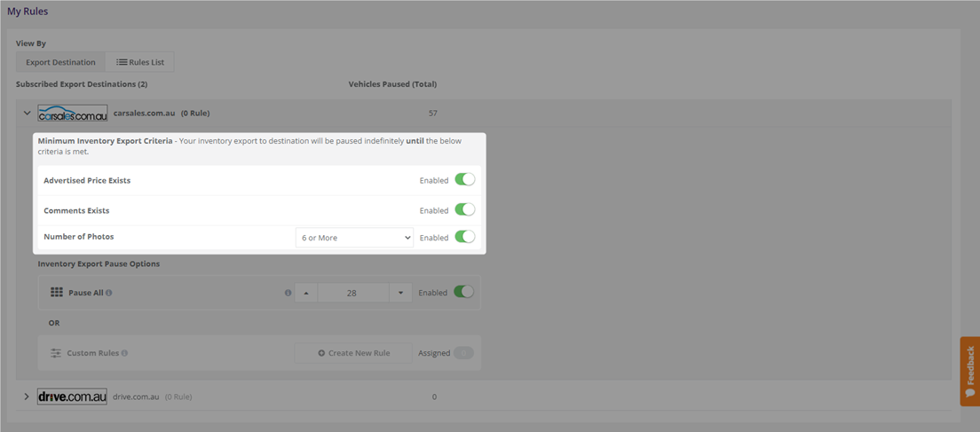Increase Pause All days with up arrow

tap(306, 293)
